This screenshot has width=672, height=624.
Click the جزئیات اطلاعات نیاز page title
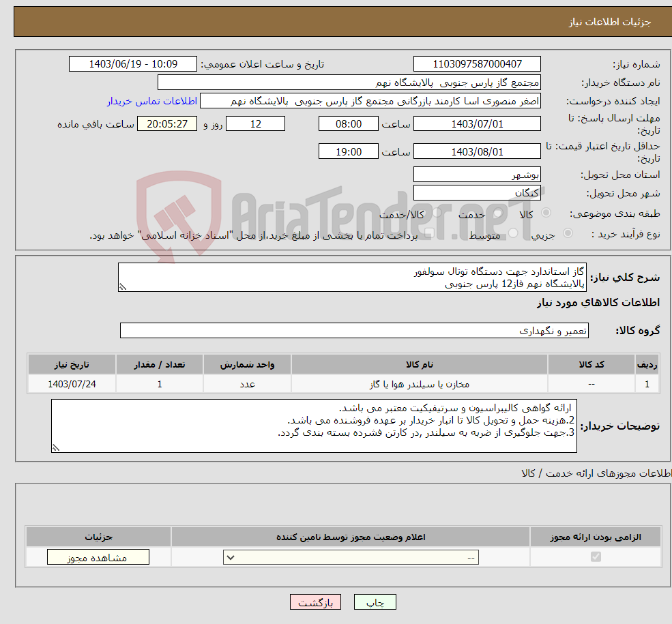(610, 22)
